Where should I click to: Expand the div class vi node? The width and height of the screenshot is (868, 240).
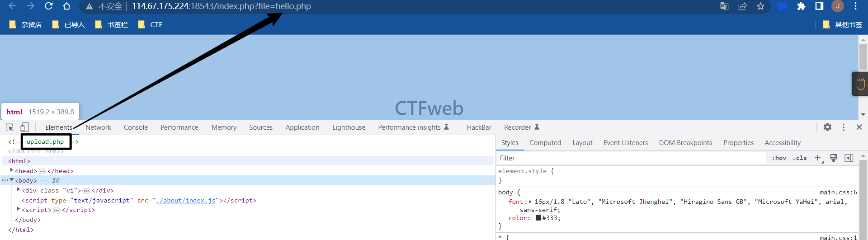[19, 190]
